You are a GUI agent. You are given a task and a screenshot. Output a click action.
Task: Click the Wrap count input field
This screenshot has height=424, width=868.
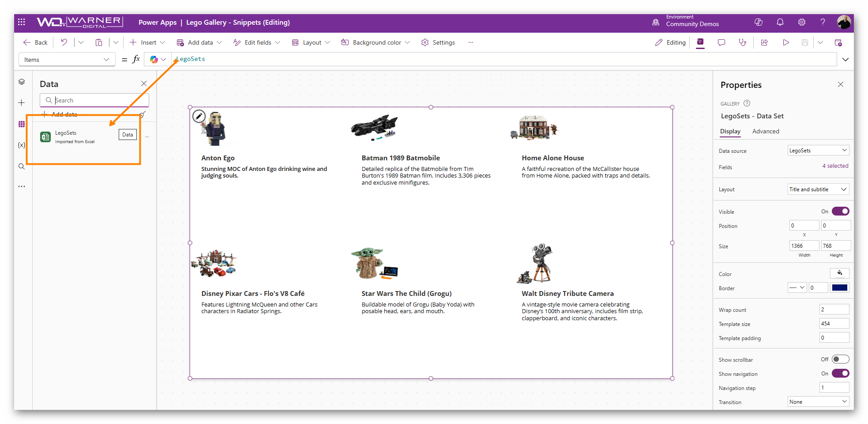point(834,309)
